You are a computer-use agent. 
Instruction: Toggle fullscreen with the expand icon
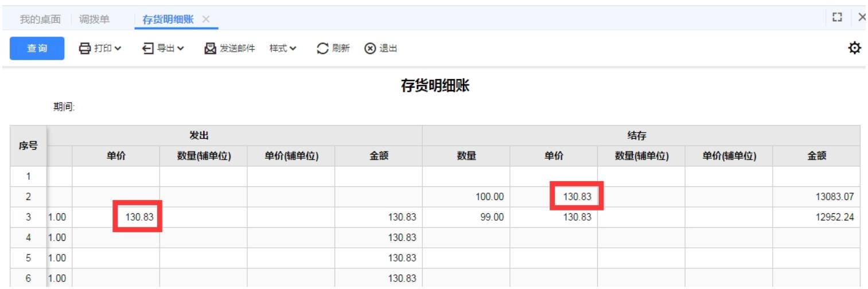click(837, 18)
